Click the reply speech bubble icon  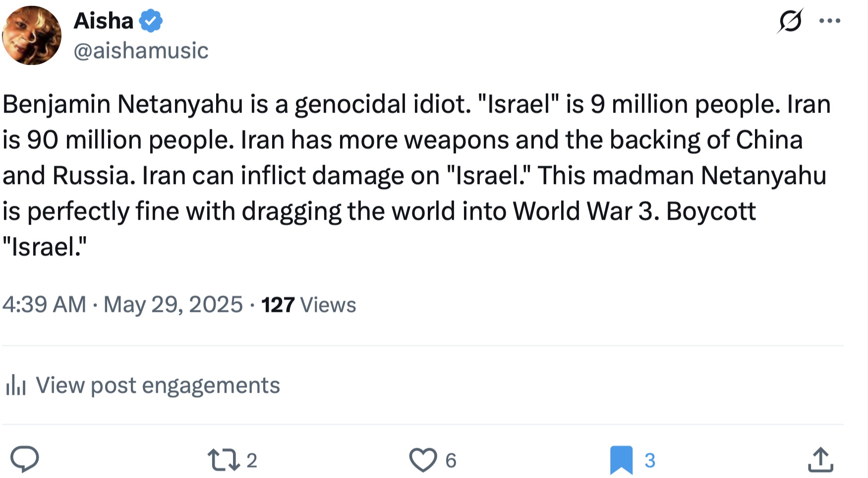(25, 459)
